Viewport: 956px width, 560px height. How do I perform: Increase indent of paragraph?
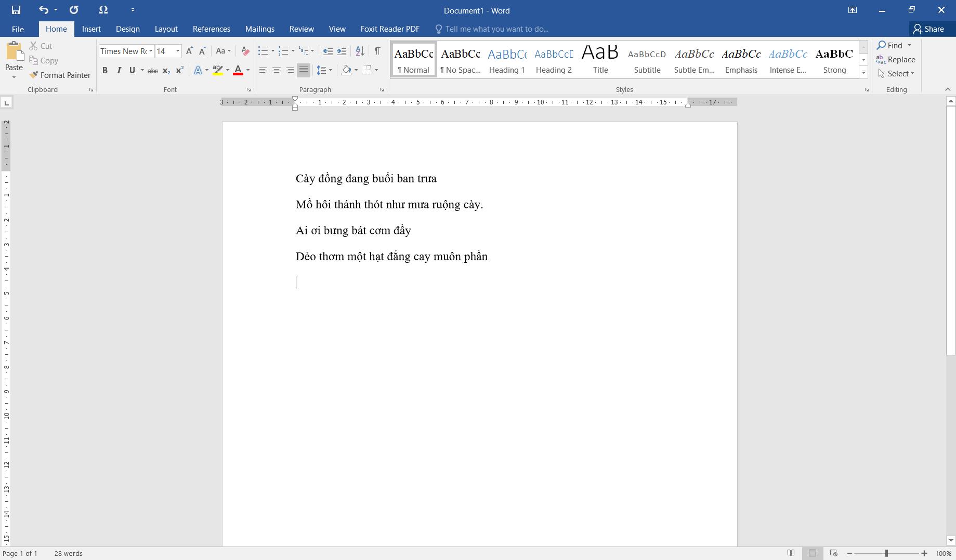pos(342,51)
